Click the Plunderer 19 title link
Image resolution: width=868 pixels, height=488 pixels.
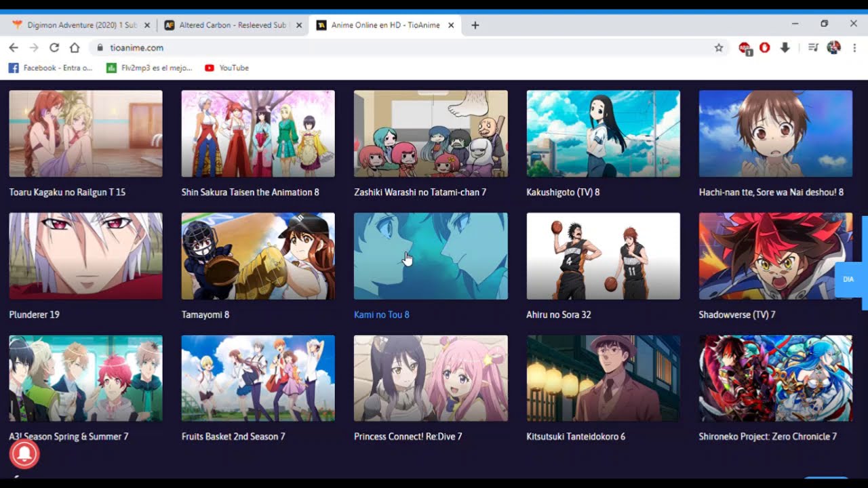(x=34, y=314)
